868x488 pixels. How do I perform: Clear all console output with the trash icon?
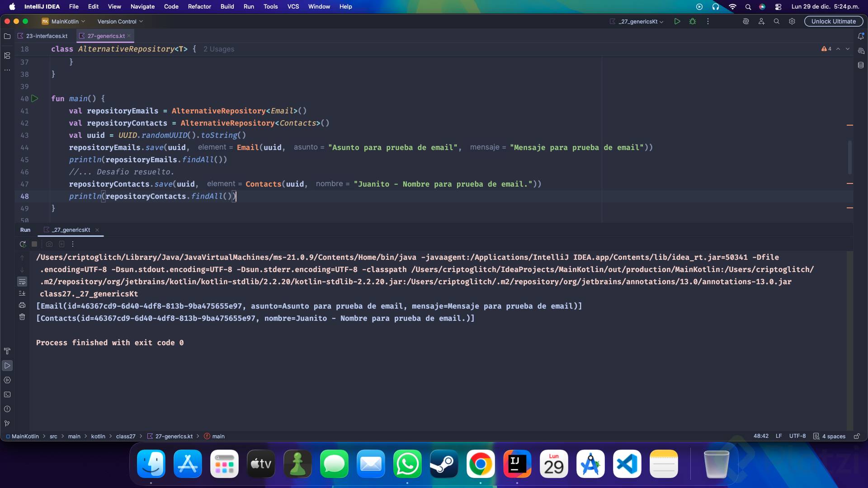tap(22, 317)
